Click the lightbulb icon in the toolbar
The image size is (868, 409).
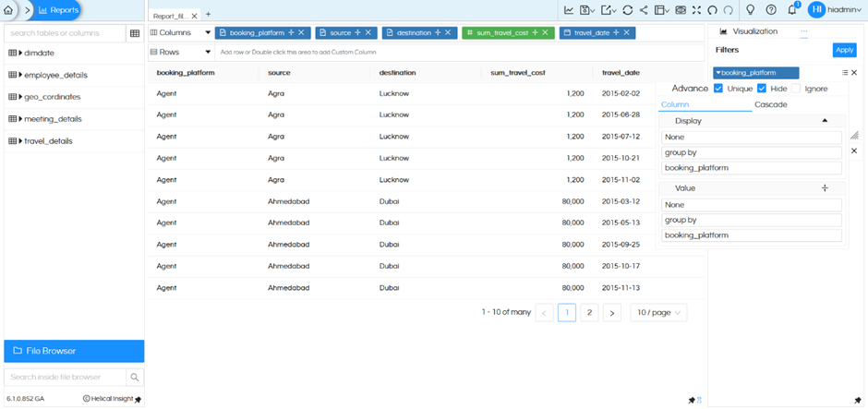[x=751, y=10]
